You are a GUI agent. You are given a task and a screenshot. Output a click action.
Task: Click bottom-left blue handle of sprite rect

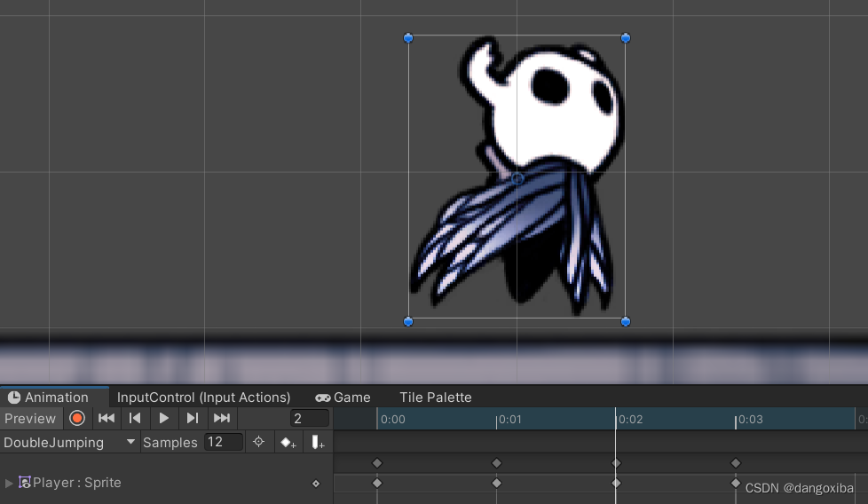[408, 321]
